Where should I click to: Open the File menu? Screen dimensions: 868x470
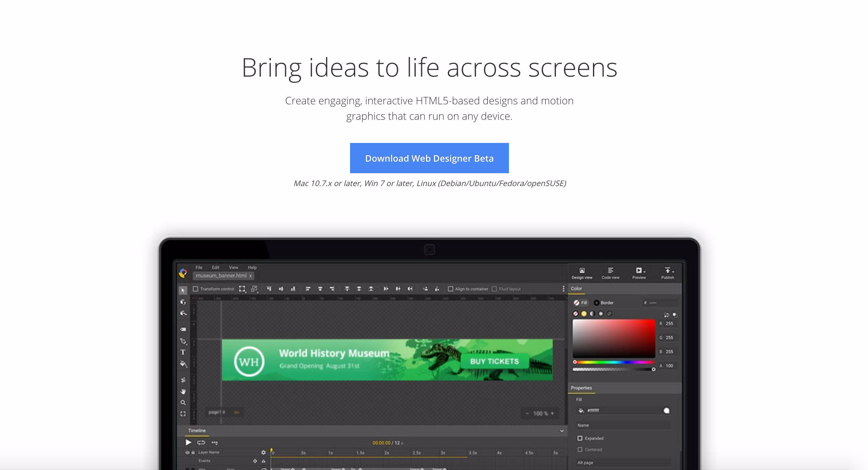pos(199,268)
